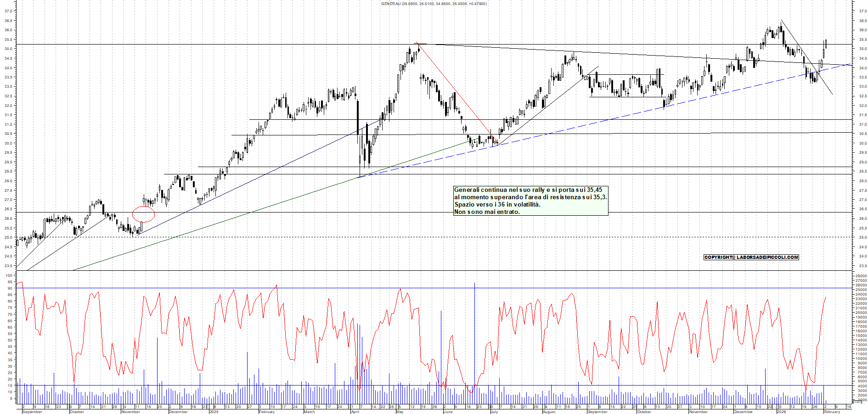Click the 2025 year label on time axis
This screenshot has width=868, height=414.
point(214,412)
